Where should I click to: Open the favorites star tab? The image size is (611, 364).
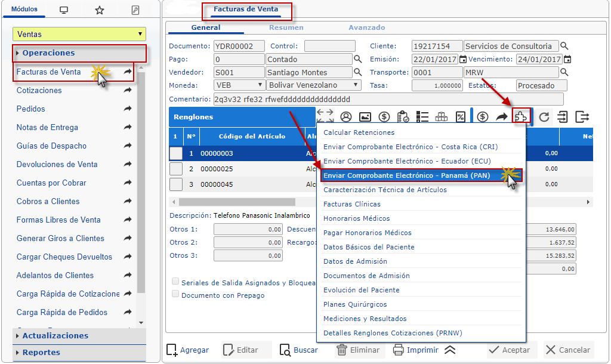pyautogui.click(x=100, y=10)
